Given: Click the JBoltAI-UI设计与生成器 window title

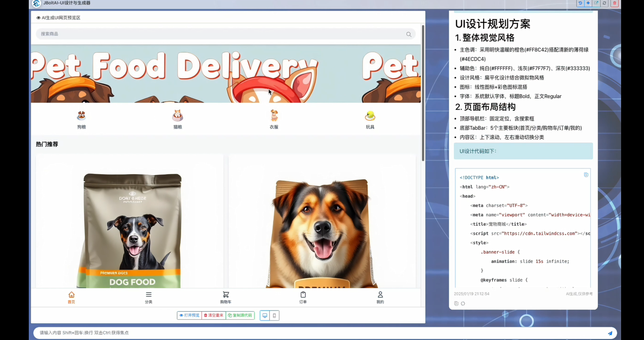Looking at the screenshot, I should (x=67, y=3).
